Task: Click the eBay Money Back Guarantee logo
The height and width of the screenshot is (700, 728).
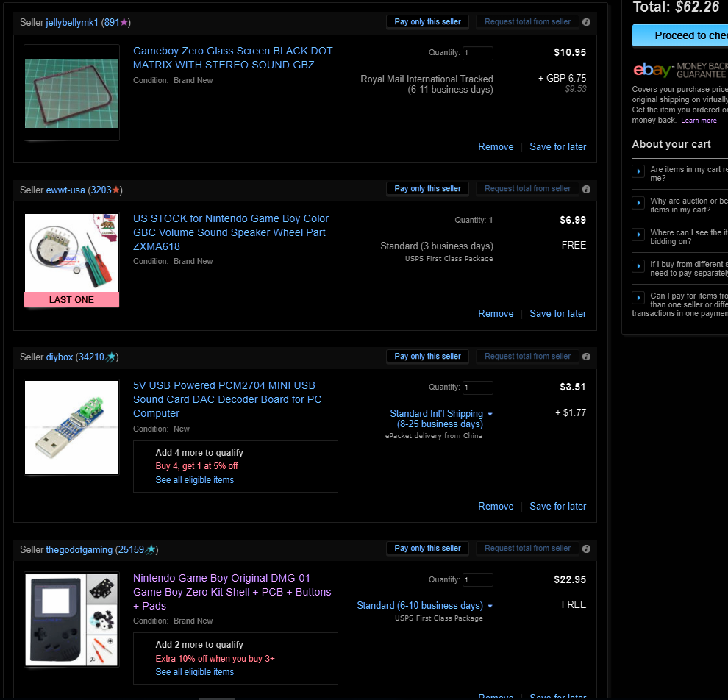Action: point(679,70)
